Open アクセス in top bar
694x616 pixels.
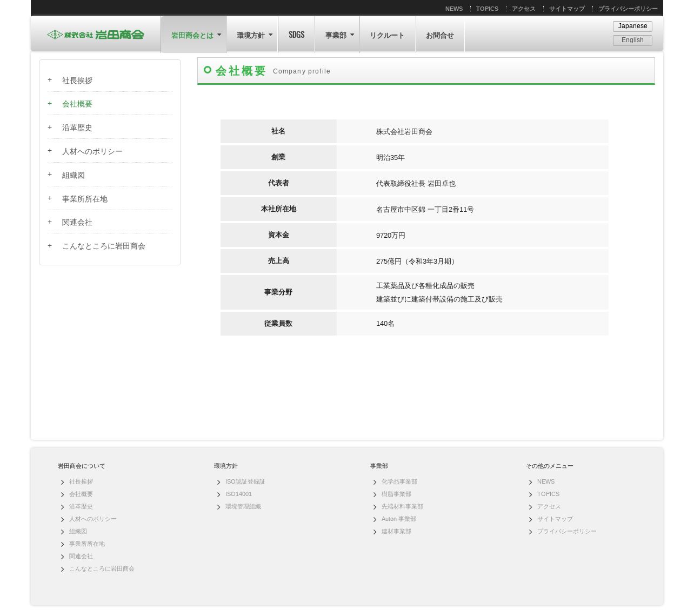(x=524, y=9)
